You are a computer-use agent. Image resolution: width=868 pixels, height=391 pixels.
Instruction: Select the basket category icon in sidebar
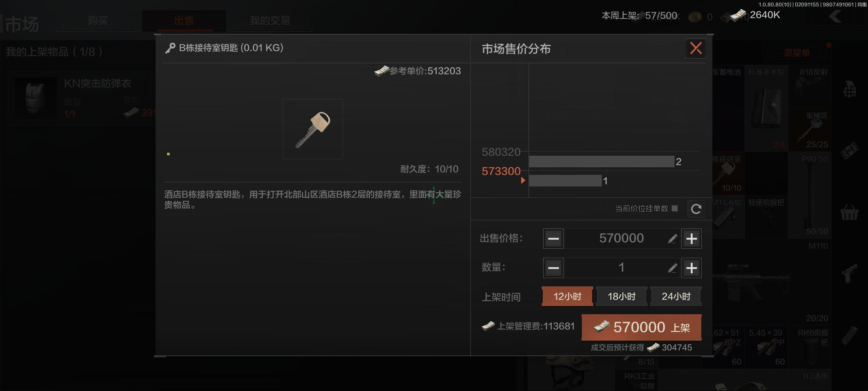pos(849,213)
